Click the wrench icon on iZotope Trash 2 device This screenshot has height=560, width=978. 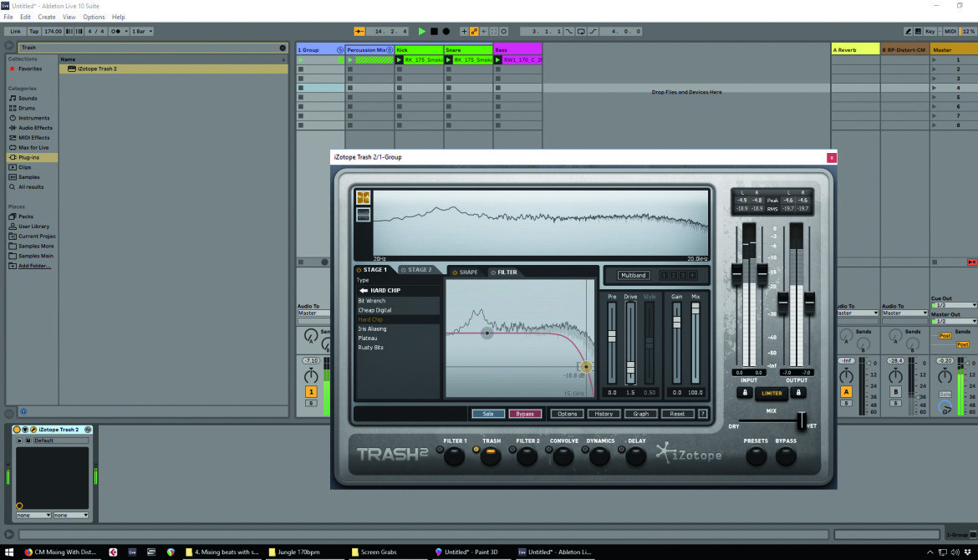coord(33,430)
